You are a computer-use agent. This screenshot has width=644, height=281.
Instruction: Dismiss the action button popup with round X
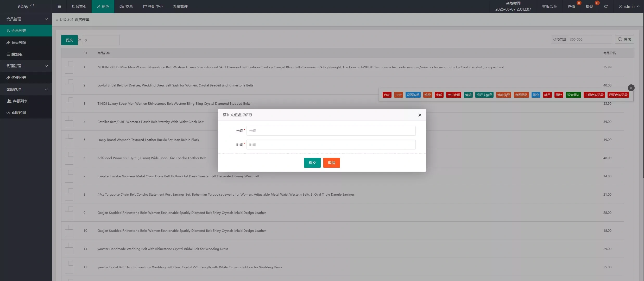pos(631,88)
